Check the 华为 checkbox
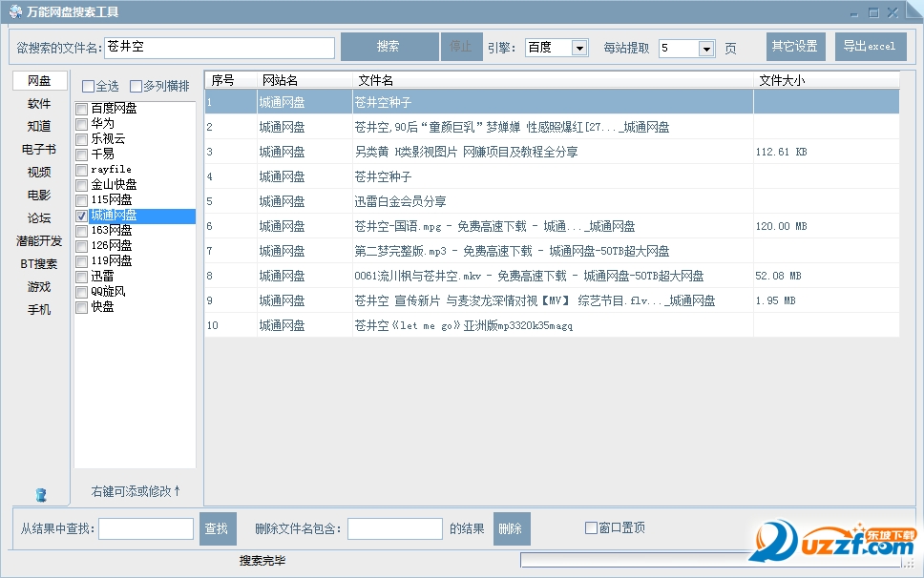Image resolution: width=924 pixels, height=578 pixels. coord(82,124)
